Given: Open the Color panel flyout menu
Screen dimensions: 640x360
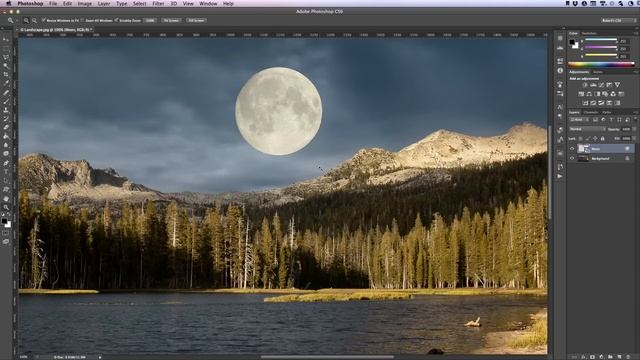Looking at the screenshot, I should [x=636, y=33].
